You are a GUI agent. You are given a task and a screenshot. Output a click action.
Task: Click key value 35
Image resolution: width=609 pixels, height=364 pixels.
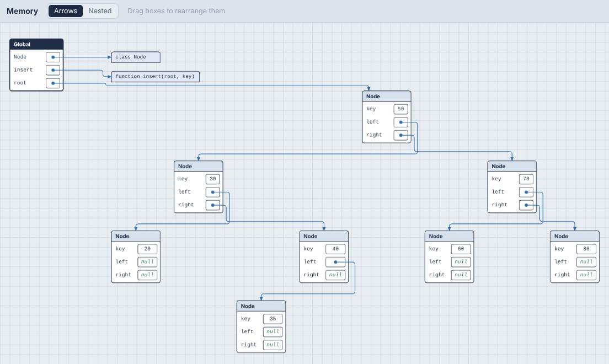273,319
